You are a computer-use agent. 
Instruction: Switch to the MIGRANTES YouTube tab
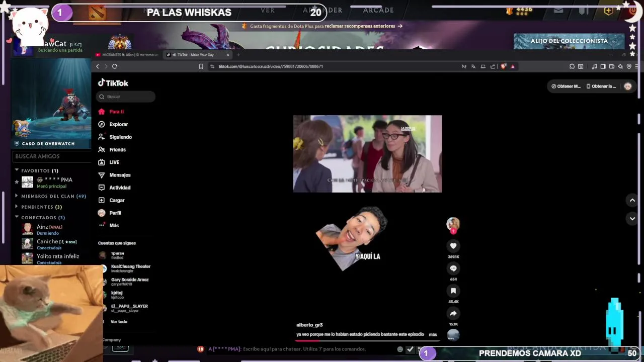point(127,55)
